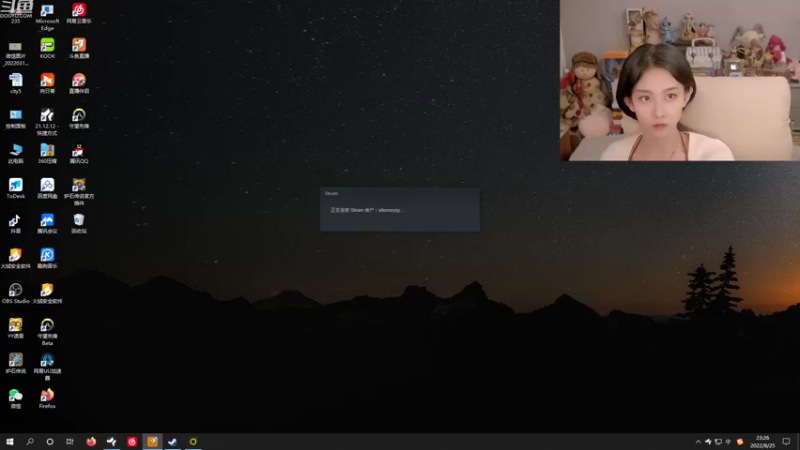The image size is (800, 450).
Task: Select the Firefox shortcut on the desktop
Action: point(47,399)
